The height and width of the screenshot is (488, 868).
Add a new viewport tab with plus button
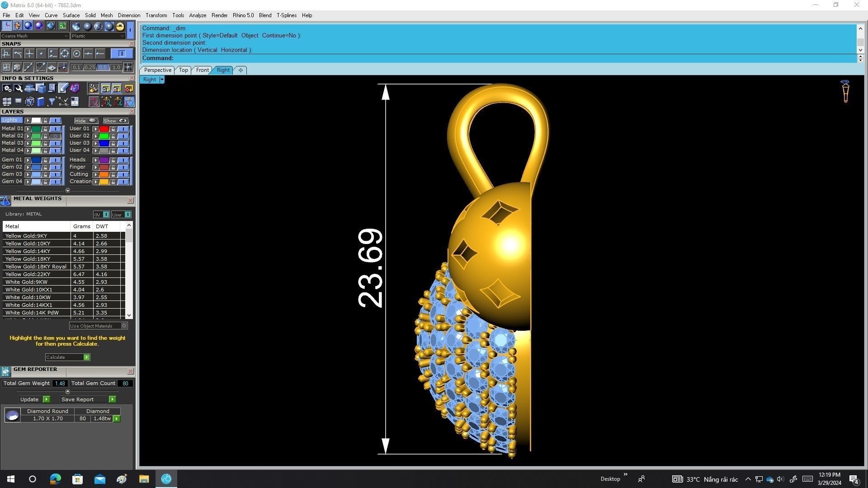[241, 70]
